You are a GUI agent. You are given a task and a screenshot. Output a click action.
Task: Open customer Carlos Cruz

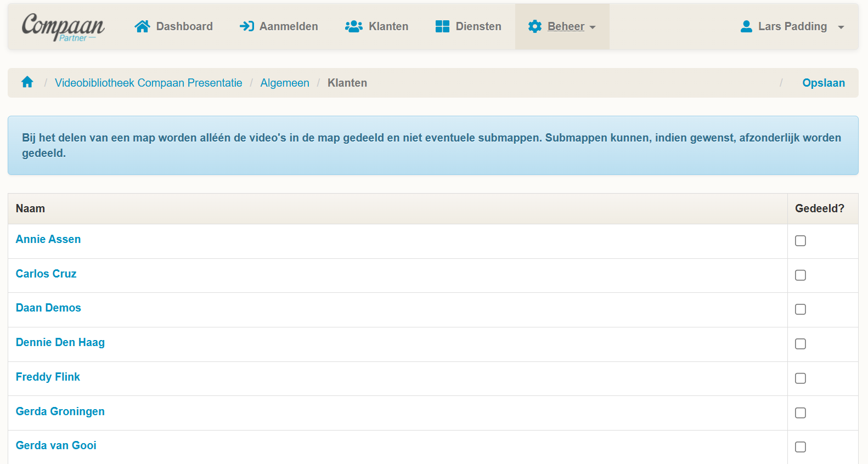click(x=46, y=274)
